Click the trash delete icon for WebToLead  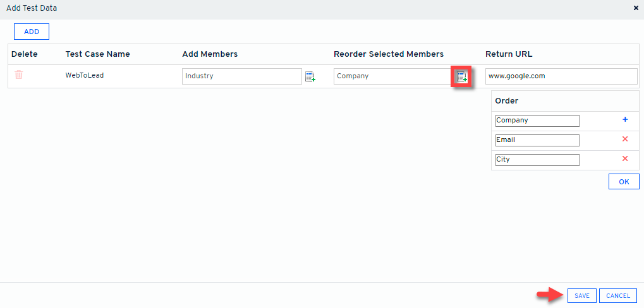click(x=19, y=75)
